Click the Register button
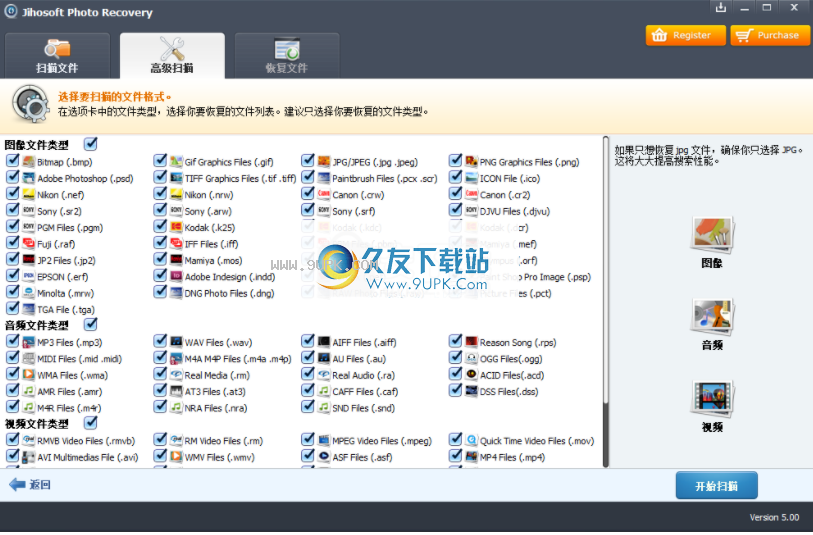The height and width of the screenshot is (535, 813). (685, 35)
